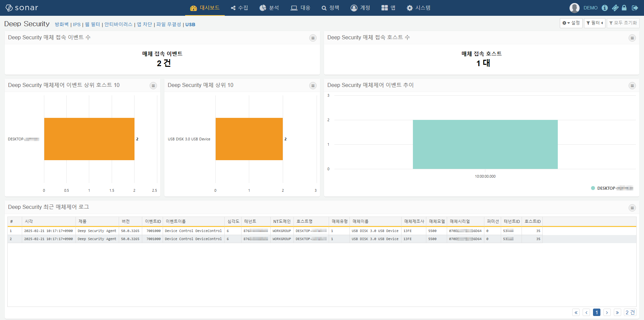Sort by 이벤트ID column header
Viewport: 644px width, 320px height.
pos(153,221)
